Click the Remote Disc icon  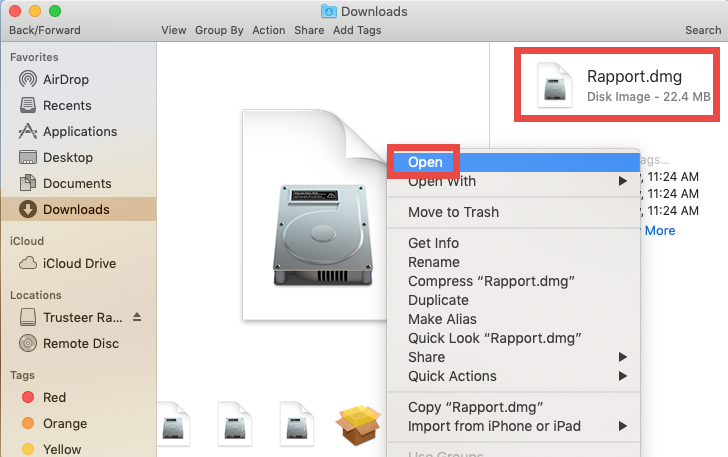click(x=28, y=343)
